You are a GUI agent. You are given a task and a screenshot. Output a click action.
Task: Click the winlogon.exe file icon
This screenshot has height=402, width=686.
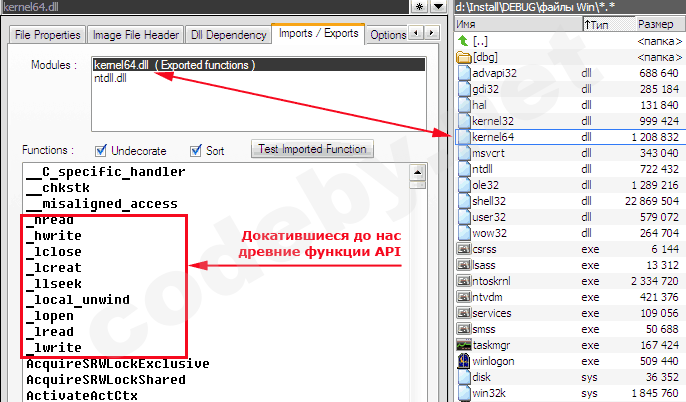click(464, 360)
